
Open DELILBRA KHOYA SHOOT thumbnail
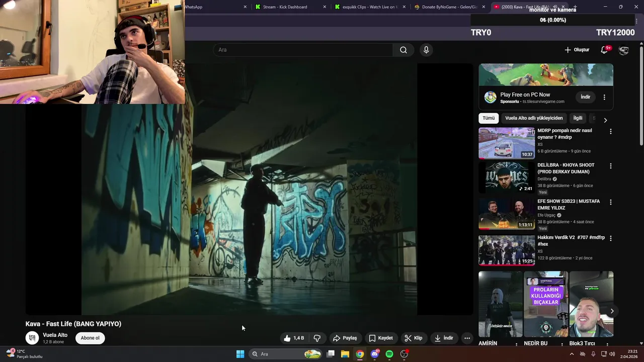tap(507, 177)
